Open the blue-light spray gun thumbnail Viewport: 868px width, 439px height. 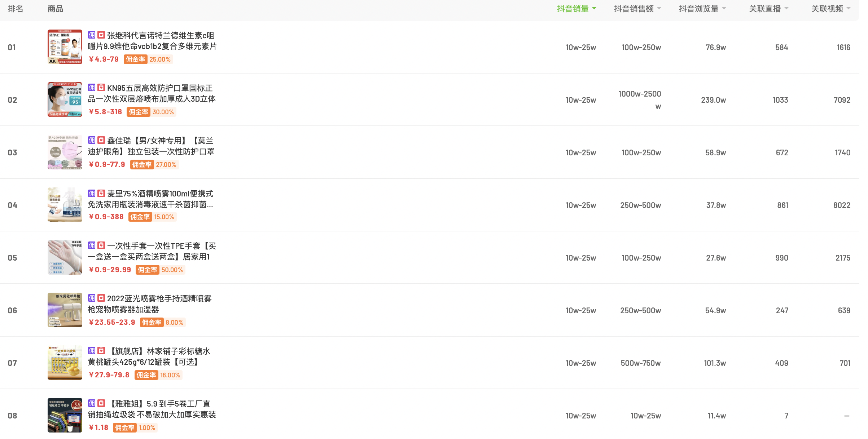65,310
